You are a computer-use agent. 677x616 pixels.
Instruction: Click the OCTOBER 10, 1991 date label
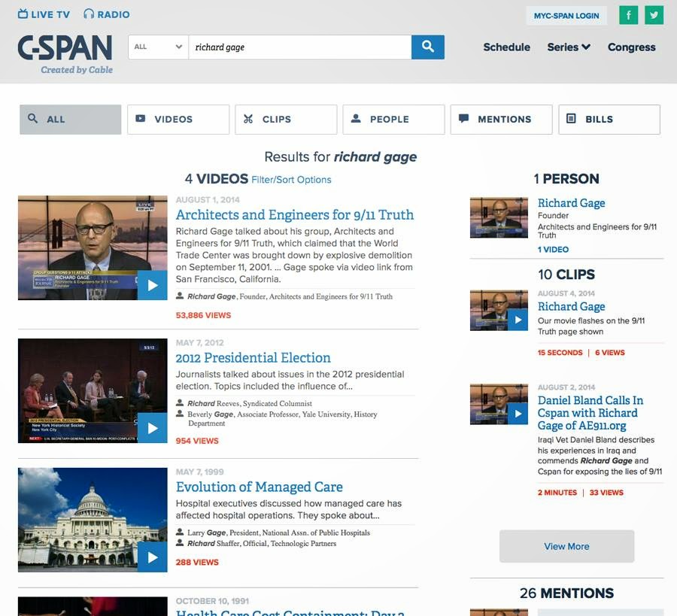click(212, 601)
